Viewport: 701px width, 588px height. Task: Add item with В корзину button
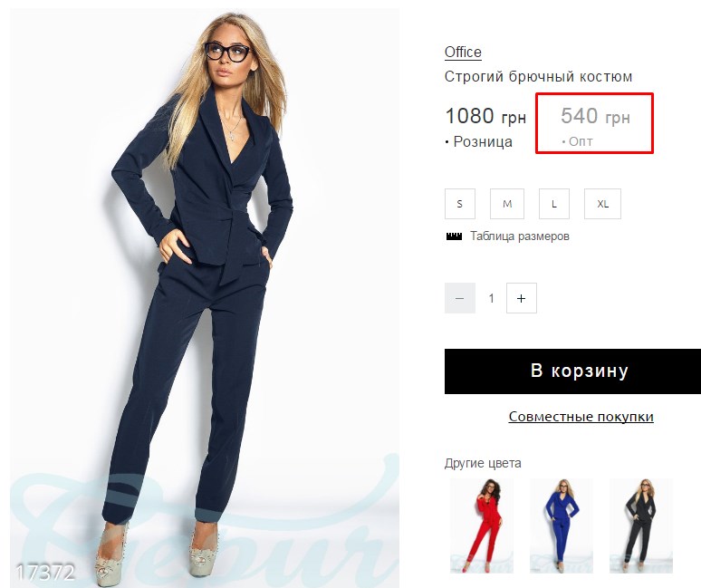click(572, 371)
